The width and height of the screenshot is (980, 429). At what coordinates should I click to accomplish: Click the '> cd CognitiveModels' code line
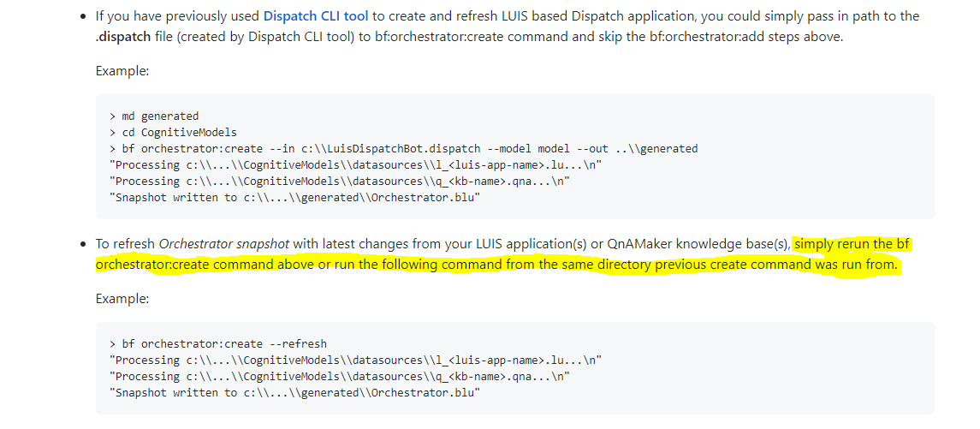pyautogui.click(x=173, y=133)
